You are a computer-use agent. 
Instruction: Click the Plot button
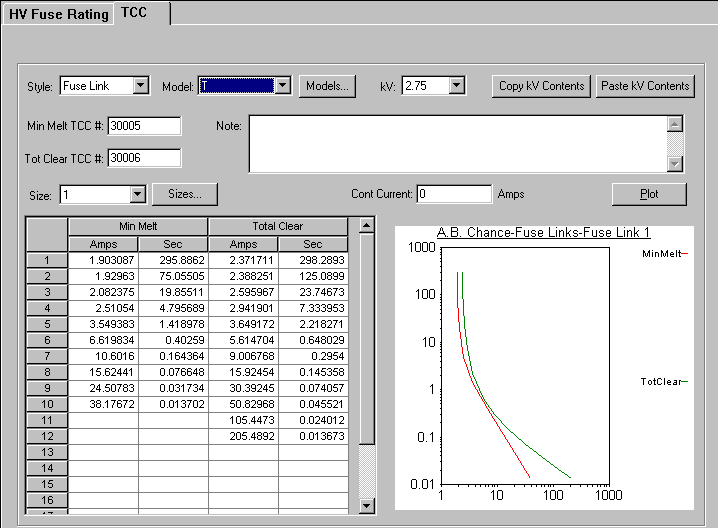point(649,194)
